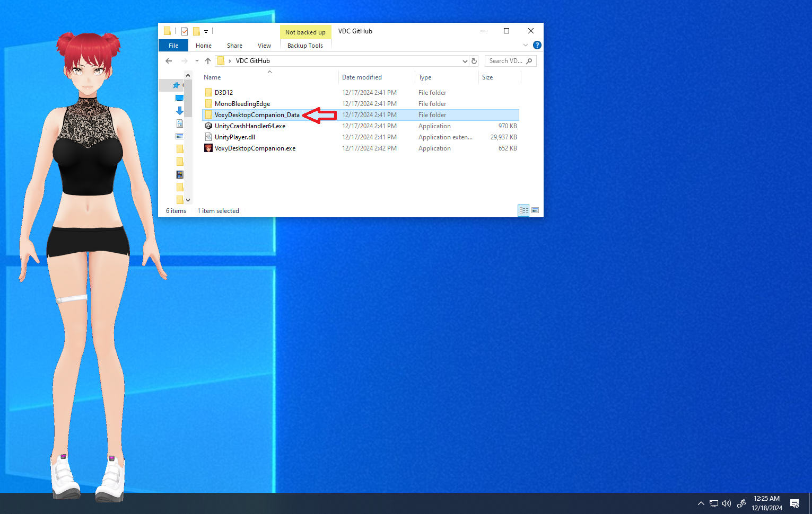Click the 29,937 KB size cell
The width and height of the screenshot is (812, 514).
(x=503, y=137)
